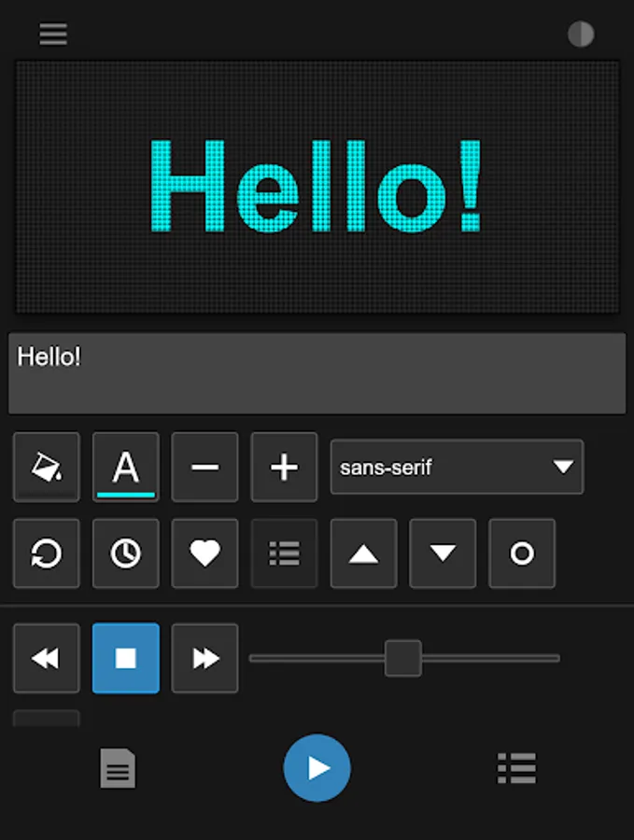The image size is (634, 840).
Task: Click the list icon in the second toolbar row
Action: [x=284, y=553]
